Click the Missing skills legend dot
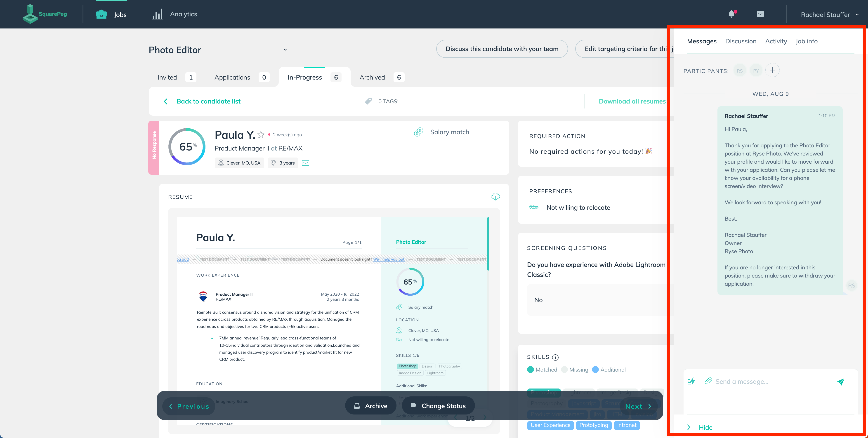 coord(564,370)
